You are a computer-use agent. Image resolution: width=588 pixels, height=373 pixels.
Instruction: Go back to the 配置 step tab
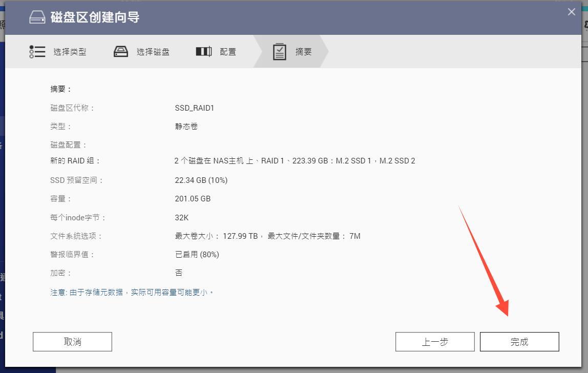[x=229, y=51]
